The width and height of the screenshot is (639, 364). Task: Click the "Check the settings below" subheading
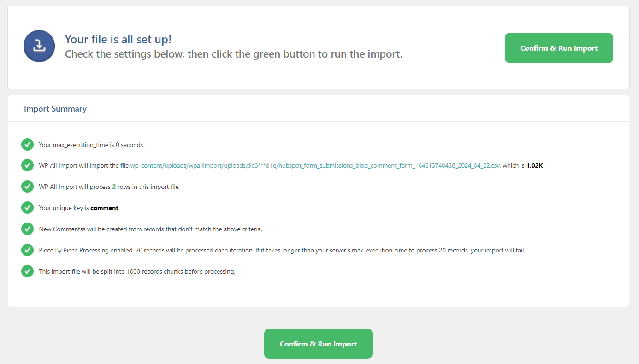[x=233, y=54]
